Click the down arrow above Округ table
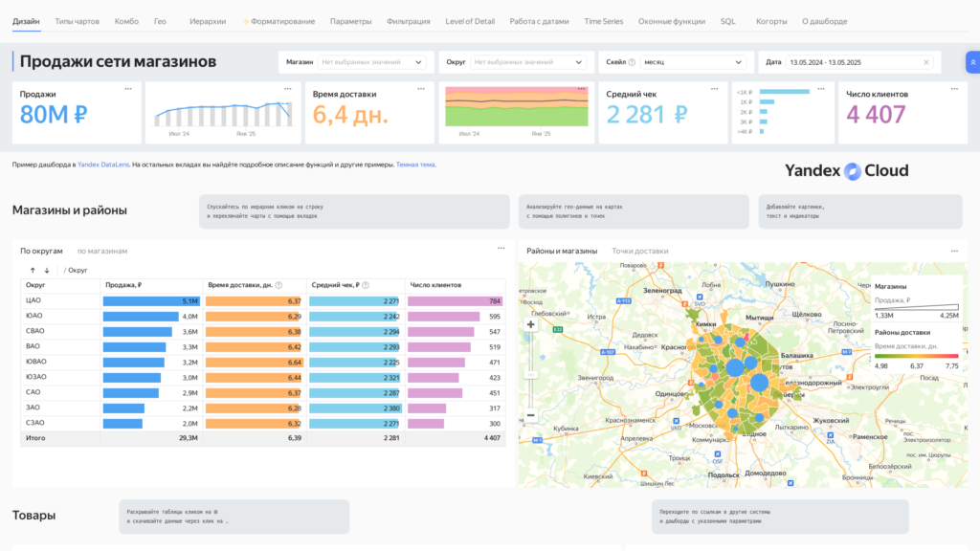 (46, 271)
